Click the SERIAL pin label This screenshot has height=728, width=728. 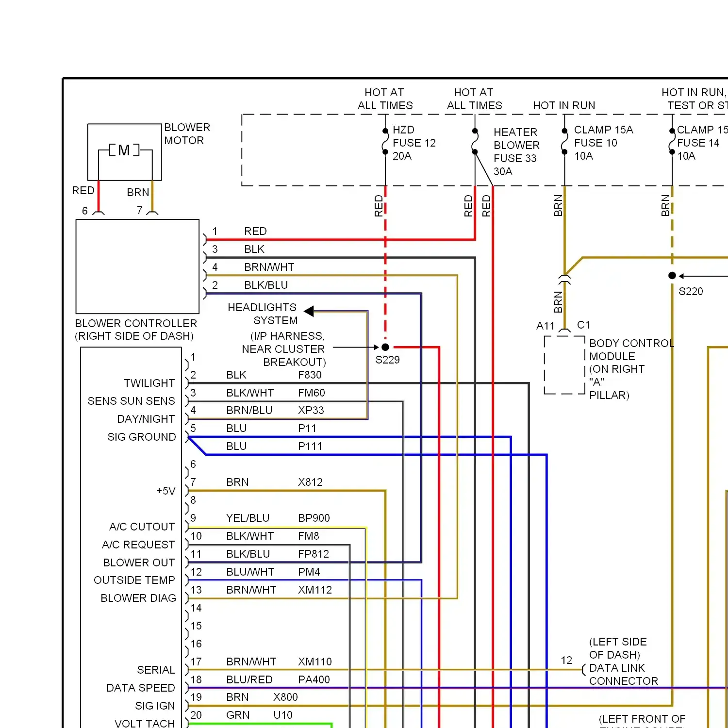point(156,670)
